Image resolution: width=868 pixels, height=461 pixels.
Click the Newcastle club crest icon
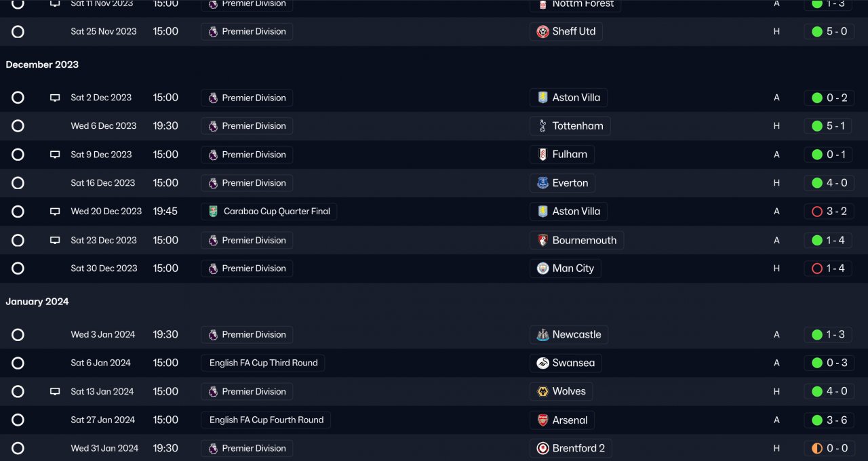(542, 335)
